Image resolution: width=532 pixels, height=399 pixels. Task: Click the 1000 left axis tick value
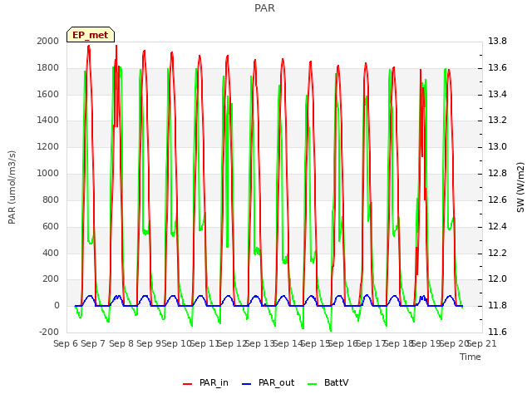point(48,174)
